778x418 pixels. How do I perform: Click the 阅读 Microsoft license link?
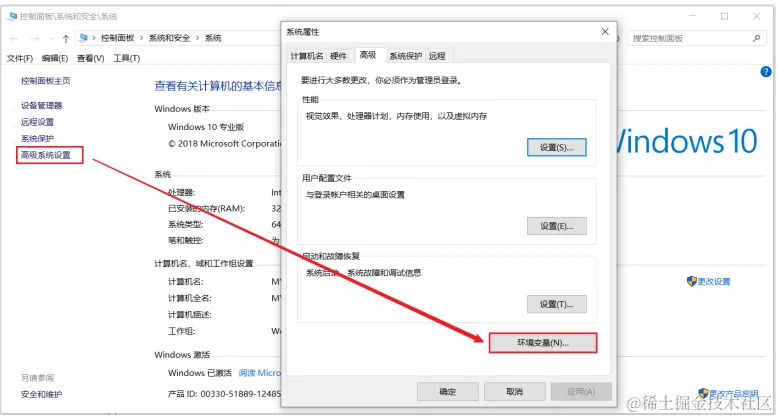(x=259, y=373)
